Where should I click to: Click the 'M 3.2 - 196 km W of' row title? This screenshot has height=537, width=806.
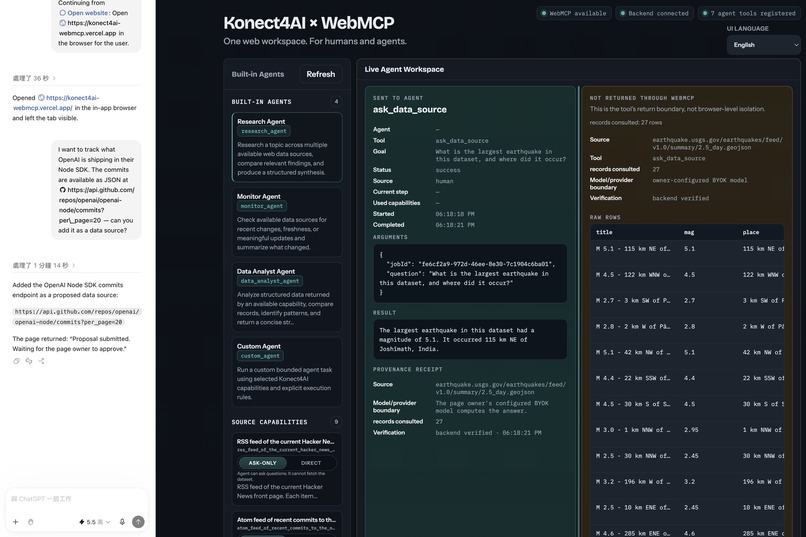(633, 482)
